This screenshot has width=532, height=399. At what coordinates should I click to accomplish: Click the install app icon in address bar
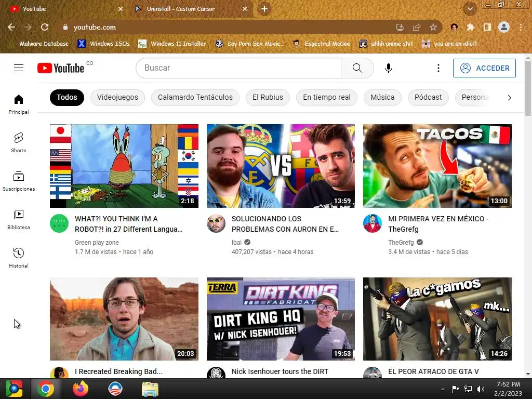[x=400, y=27]
